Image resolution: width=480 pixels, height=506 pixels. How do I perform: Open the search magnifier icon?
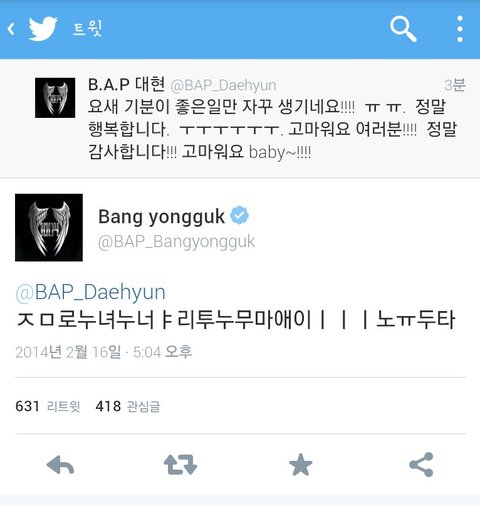tap(403, 29)
